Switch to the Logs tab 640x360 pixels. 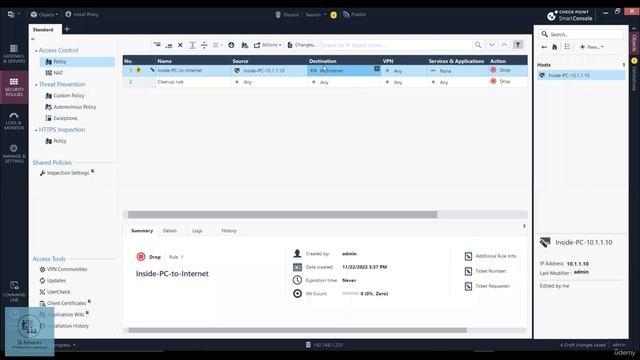pos(197,231)
